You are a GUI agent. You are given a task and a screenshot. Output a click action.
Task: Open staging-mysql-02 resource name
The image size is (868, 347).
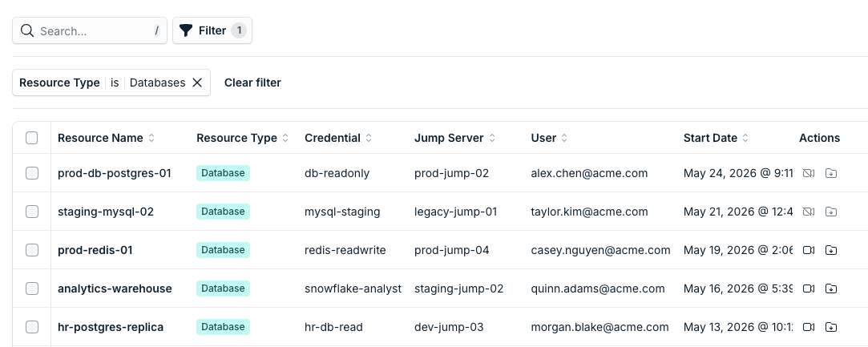(106, 212)
